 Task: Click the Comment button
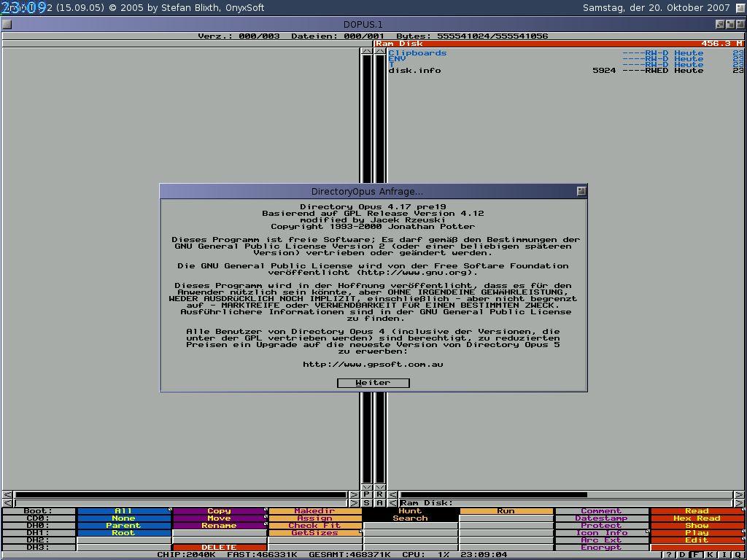tap(602, 511)
